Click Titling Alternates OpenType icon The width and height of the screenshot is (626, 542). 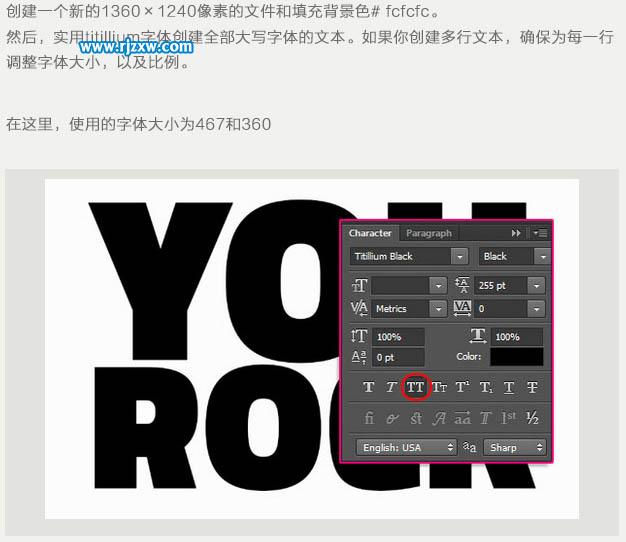[x=485, y=418]
